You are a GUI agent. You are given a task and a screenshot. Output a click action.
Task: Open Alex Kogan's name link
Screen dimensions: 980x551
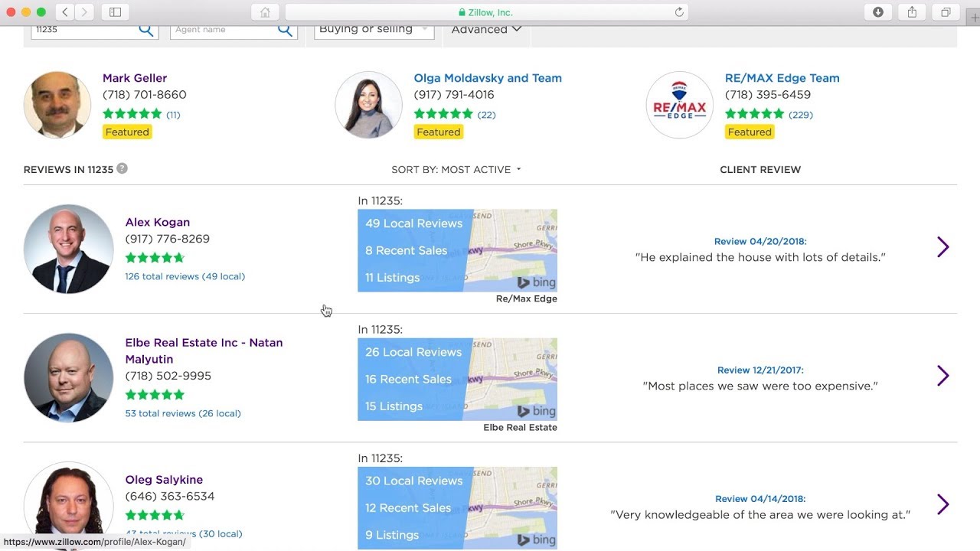(x=158, y=222)
